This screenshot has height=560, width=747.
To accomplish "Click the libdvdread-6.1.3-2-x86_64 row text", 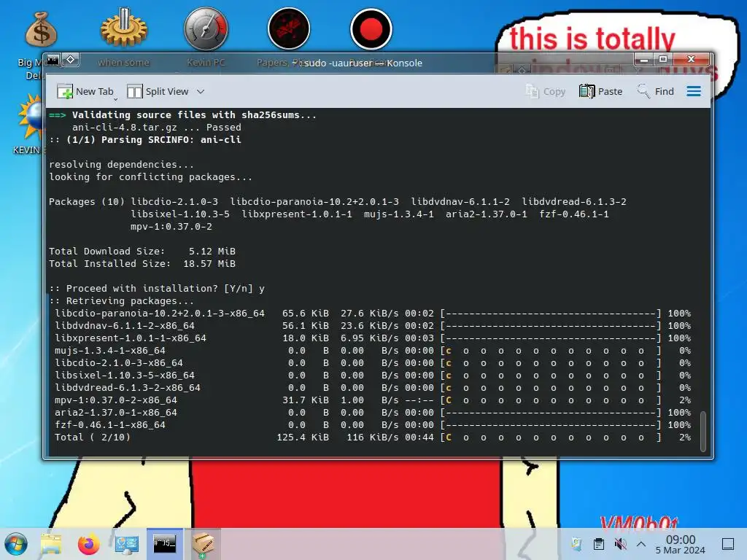I will (128, 388).
